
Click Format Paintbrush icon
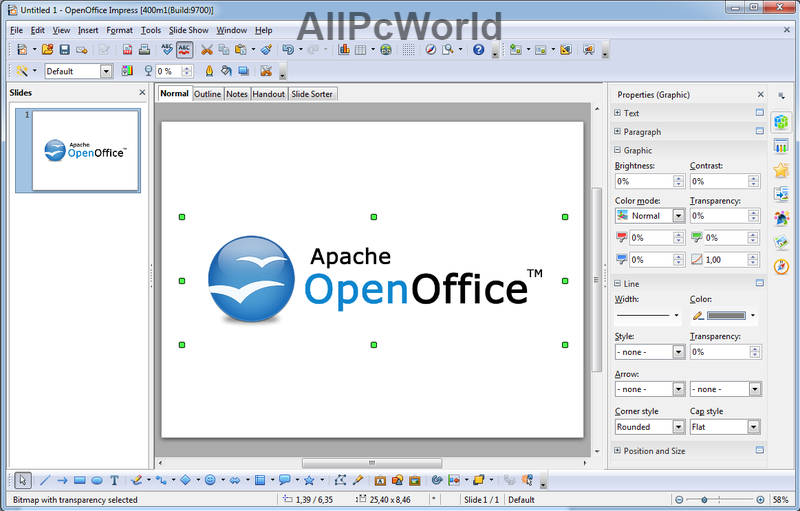[x=266, y=49]
